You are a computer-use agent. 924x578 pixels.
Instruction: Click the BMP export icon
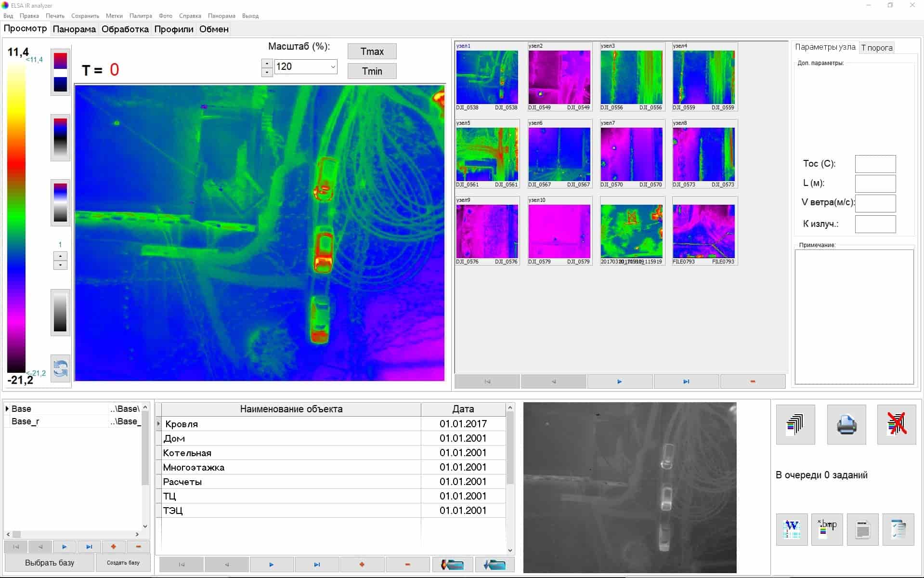(x=827, y=529)
